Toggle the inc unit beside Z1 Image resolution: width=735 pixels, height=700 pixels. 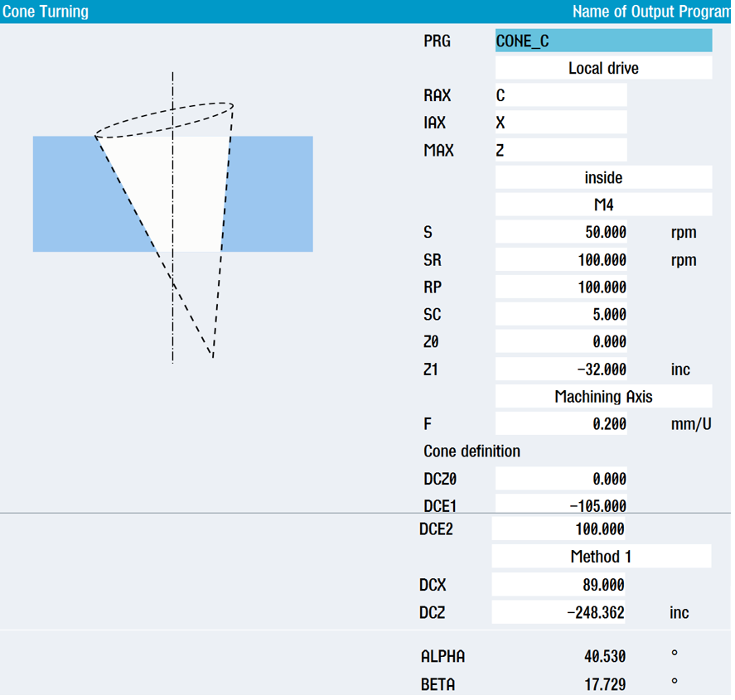coord(680,369)
